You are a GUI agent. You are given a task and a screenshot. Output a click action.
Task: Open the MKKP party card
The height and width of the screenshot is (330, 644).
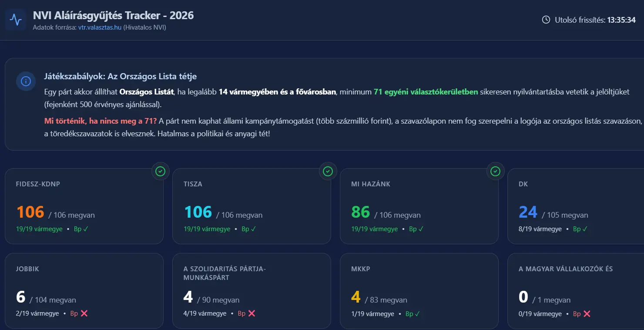(419, 290)
